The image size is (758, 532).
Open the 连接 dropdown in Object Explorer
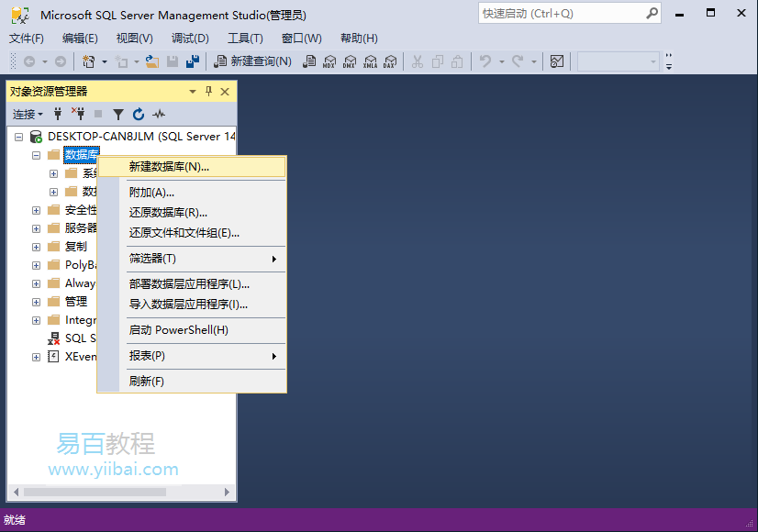tap(28, 114)
